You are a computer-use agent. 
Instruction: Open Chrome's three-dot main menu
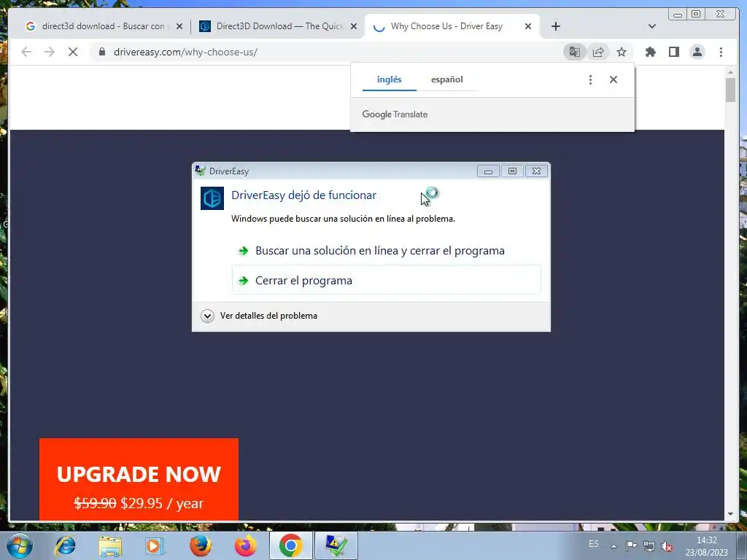point(721,52)
